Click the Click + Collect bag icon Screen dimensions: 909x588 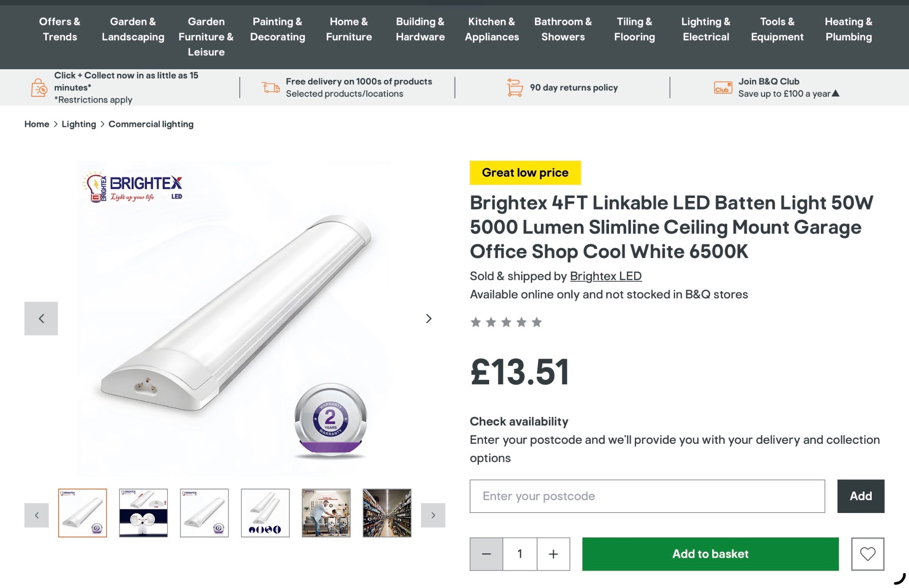click(x=39, y=87)
